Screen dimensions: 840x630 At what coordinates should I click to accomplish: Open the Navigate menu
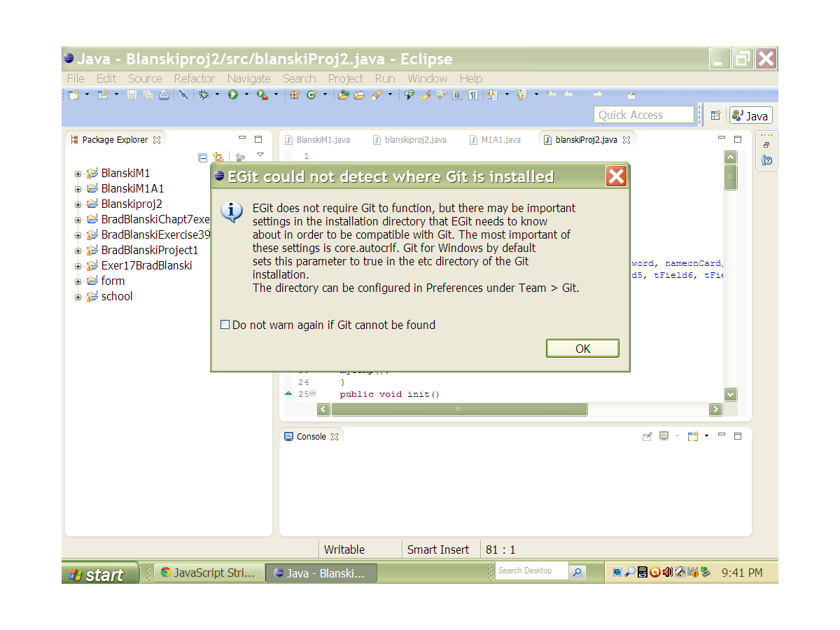(248, 78)
